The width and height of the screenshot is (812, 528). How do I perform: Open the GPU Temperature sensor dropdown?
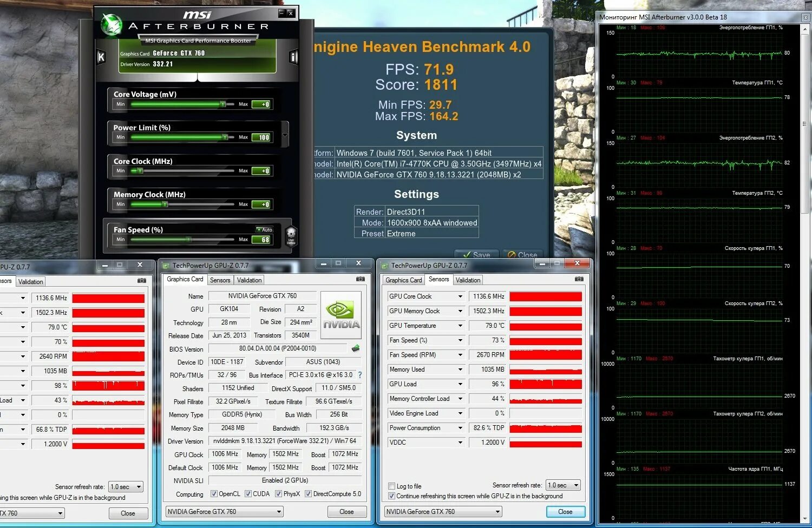click(460, 326)
